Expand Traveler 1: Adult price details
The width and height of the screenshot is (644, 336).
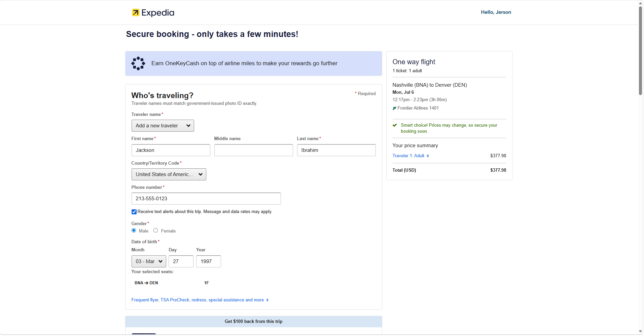410,156
